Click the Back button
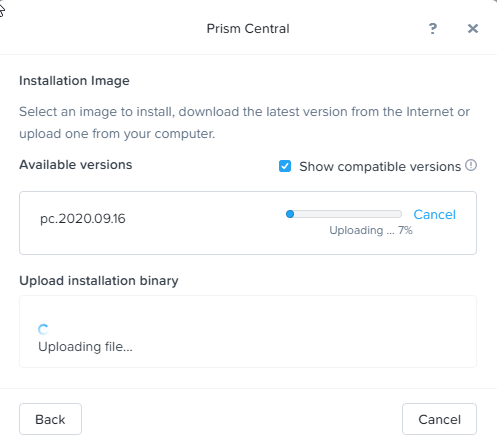 pyautogui.click(x=50, y=419)
